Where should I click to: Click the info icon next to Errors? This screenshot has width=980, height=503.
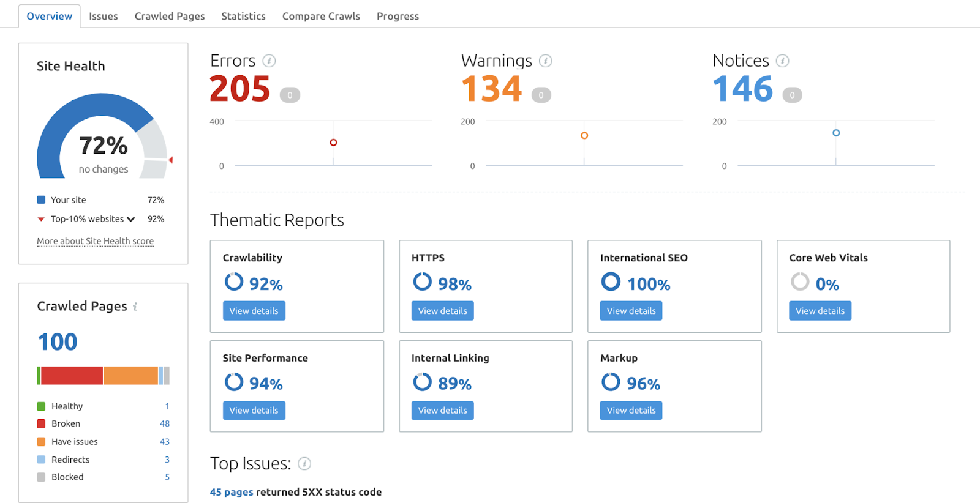[x=269, y=61]
